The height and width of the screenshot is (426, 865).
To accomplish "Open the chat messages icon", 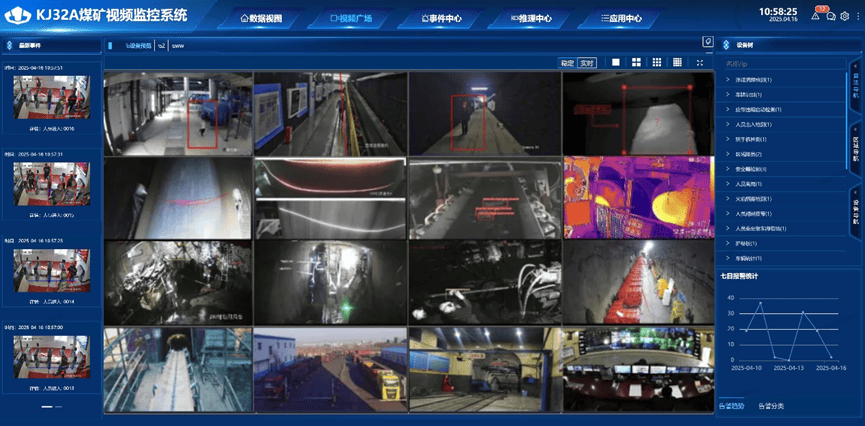I will (831, 16).
